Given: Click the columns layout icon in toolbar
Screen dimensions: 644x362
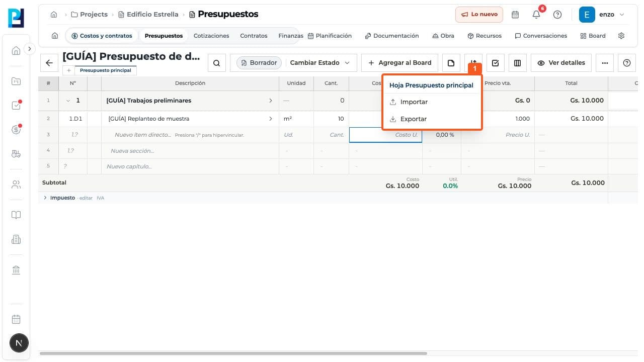Looking at the screenshot, I should (x=517, y=63).
